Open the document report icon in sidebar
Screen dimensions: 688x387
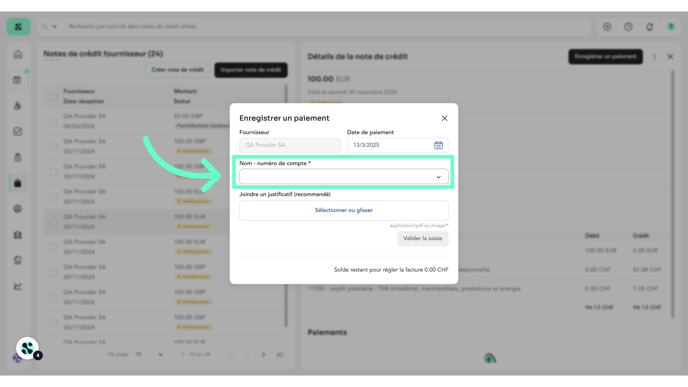coord(18,261)
